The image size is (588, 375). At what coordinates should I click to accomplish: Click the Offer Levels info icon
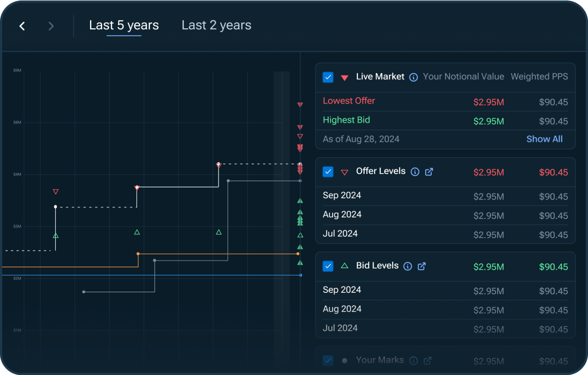(x=415, y=172)
